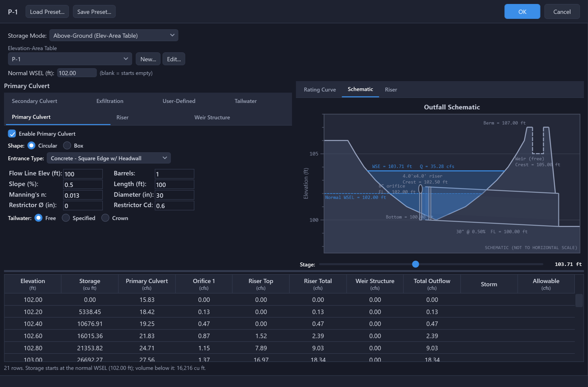Click the Total Outflow column header

432,284
